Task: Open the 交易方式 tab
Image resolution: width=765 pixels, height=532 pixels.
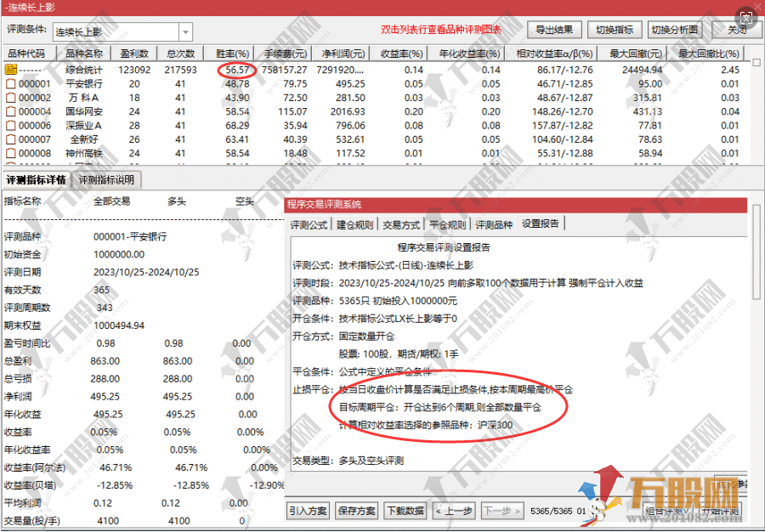Action: [401, 225]
